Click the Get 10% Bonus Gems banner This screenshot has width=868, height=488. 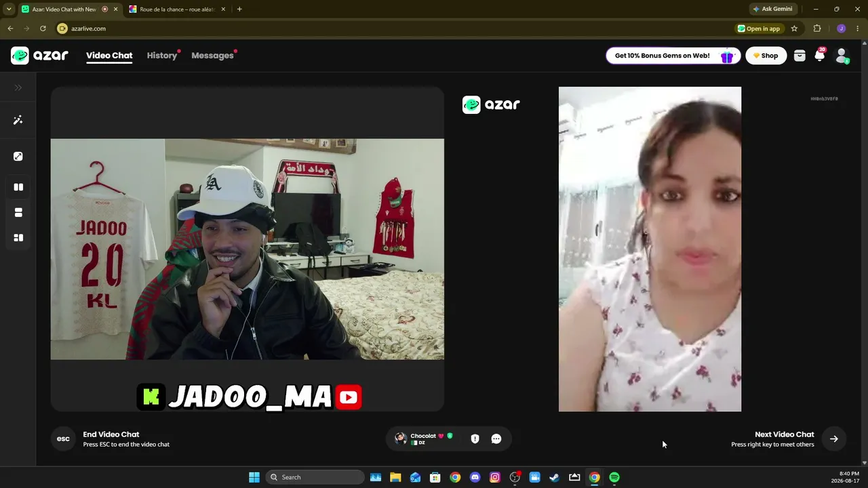[673, 56]
